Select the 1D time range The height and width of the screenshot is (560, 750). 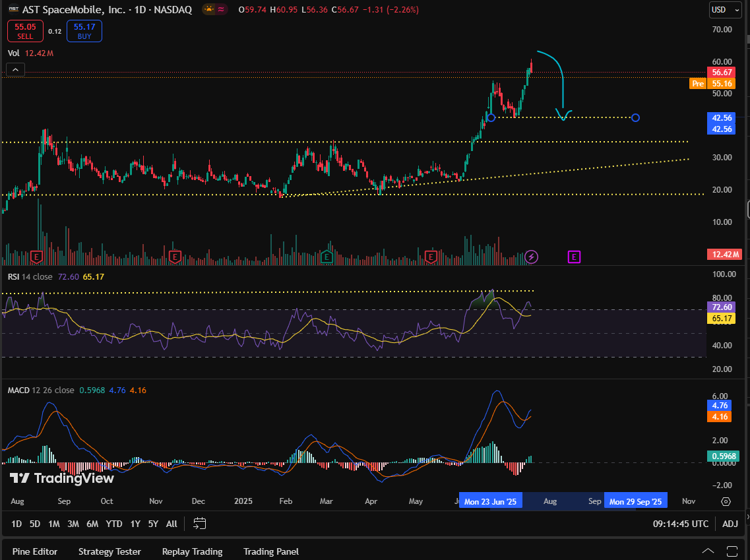click(16, 524)
